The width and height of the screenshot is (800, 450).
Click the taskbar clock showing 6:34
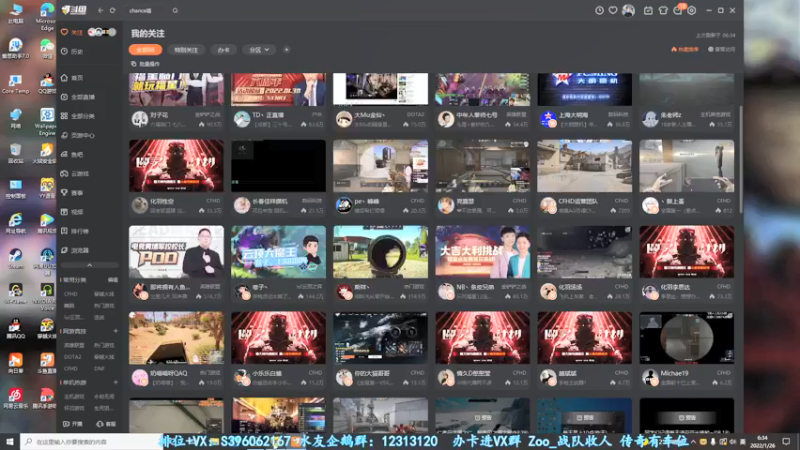[x=762, y=441]
